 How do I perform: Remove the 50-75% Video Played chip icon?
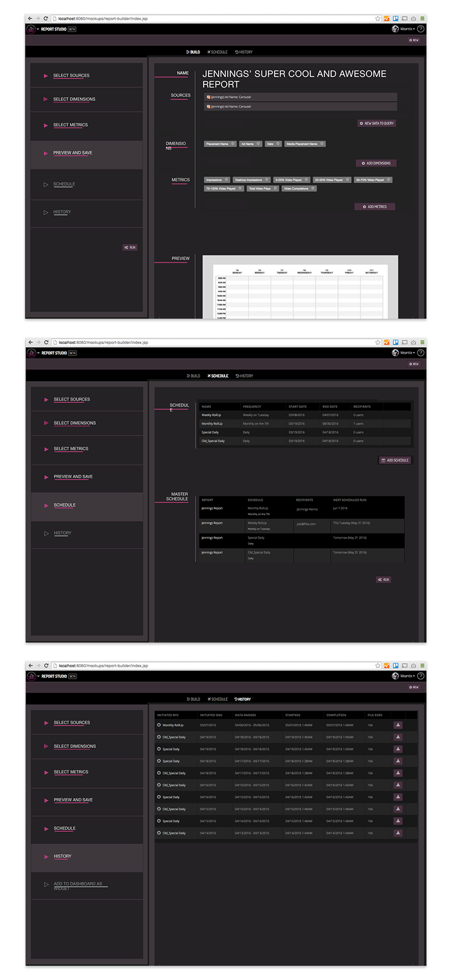388,180
